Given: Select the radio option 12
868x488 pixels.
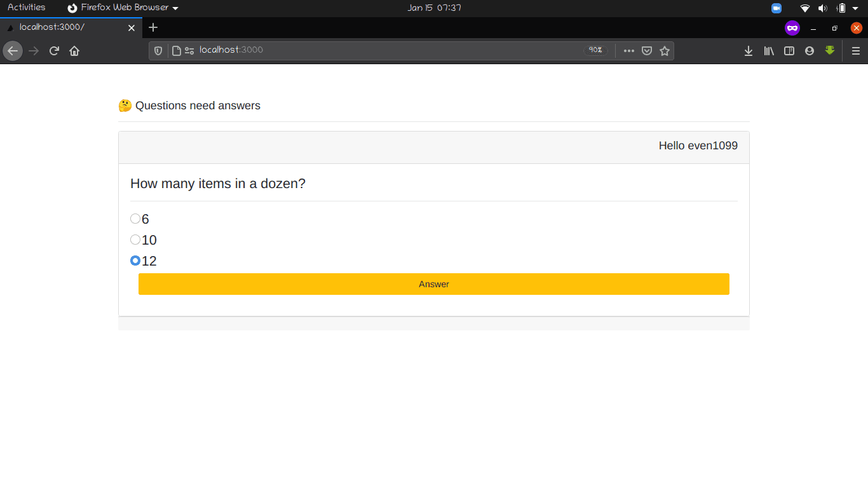Looking at the screenshot, I should coord(135,261).
